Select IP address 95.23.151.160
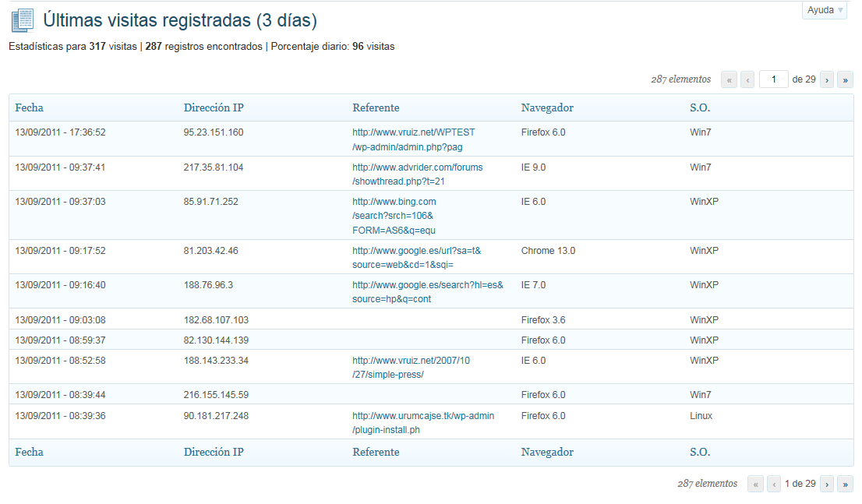 214,132
